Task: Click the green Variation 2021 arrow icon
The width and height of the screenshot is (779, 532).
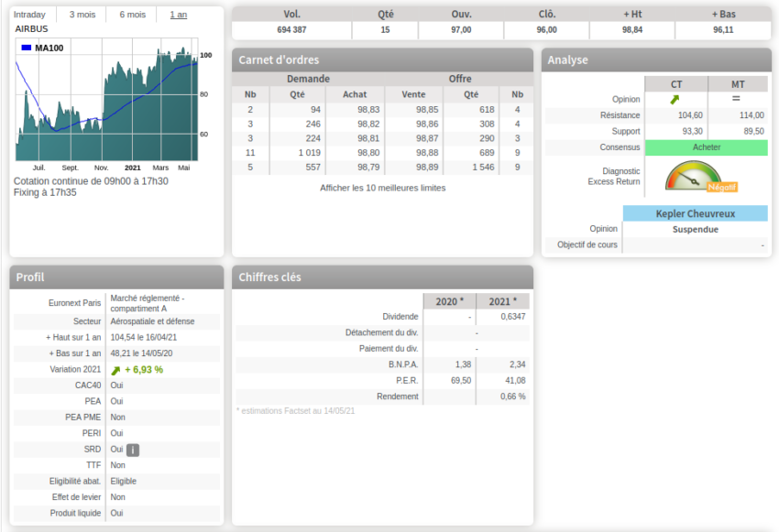Action: [x=115, y=370]
